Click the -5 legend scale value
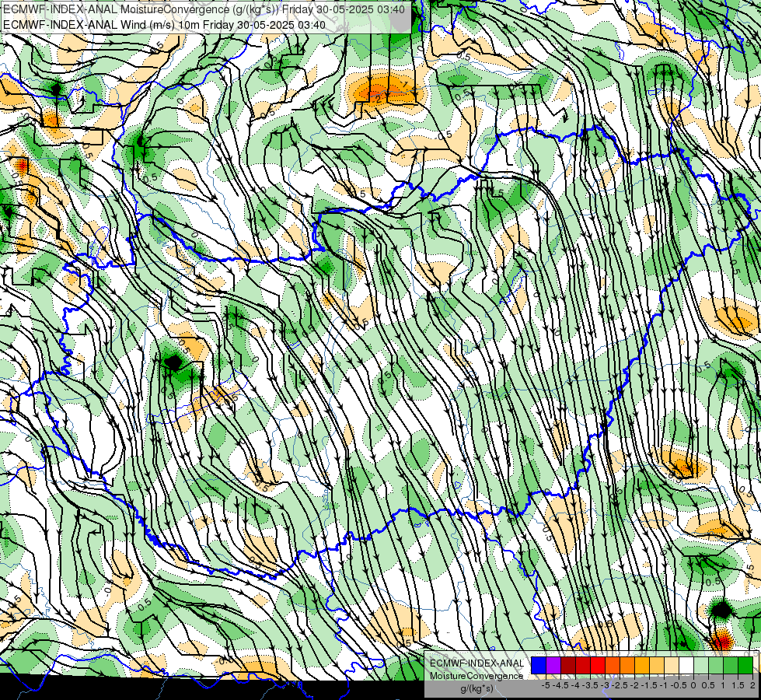 tap(546, 685)
